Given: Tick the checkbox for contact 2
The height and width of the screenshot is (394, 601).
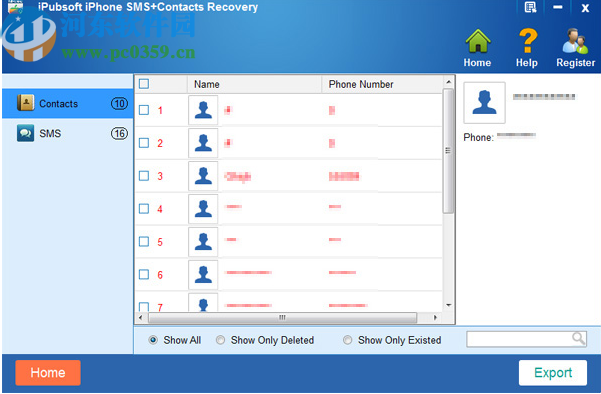Looking at the screenshot, I should pyautogui.click(x=144, y=143).
